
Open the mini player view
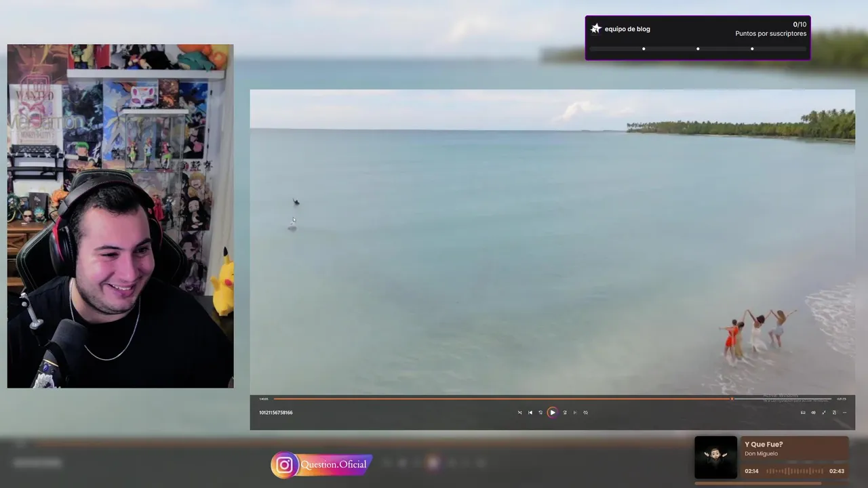click(834, 412)
